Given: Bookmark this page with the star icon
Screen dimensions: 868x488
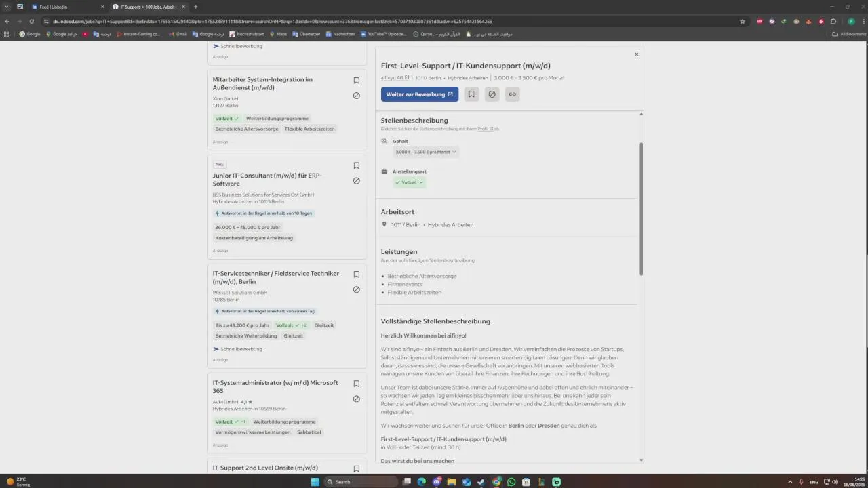Looking at the screenshot, I should (743, 21).
